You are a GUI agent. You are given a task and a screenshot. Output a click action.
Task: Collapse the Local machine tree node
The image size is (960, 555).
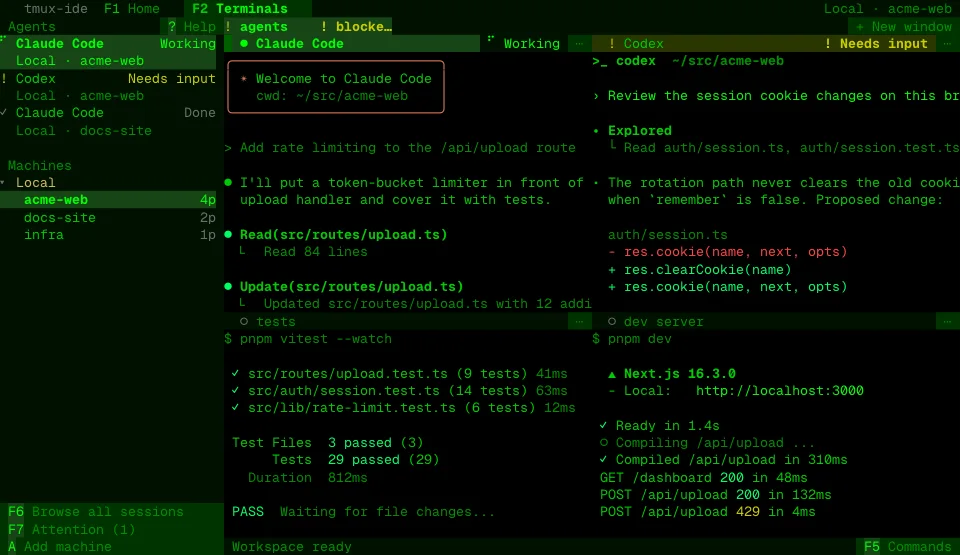point(3,183)
